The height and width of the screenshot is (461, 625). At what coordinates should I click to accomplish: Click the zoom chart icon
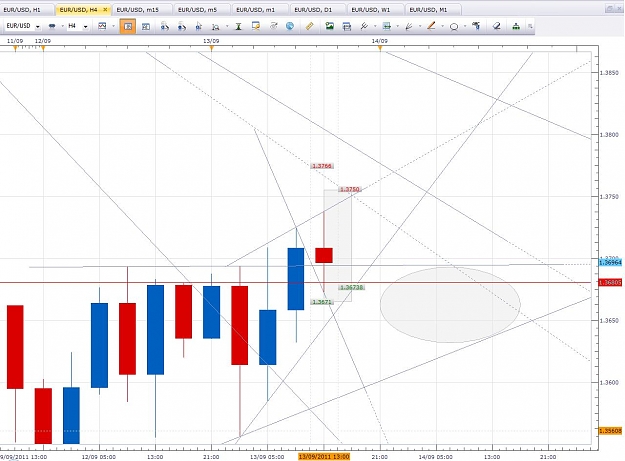pyautogui.click(x=216, y=27)
